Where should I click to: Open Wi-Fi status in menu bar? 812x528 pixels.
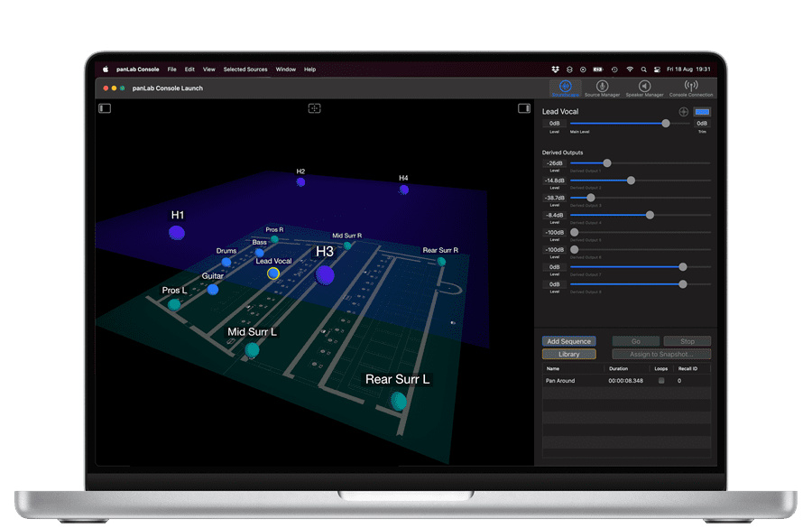coord(630,69)
